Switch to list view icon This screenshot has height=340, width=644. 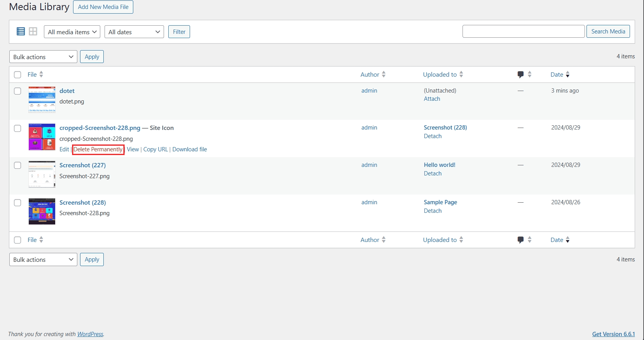point(21,32)
